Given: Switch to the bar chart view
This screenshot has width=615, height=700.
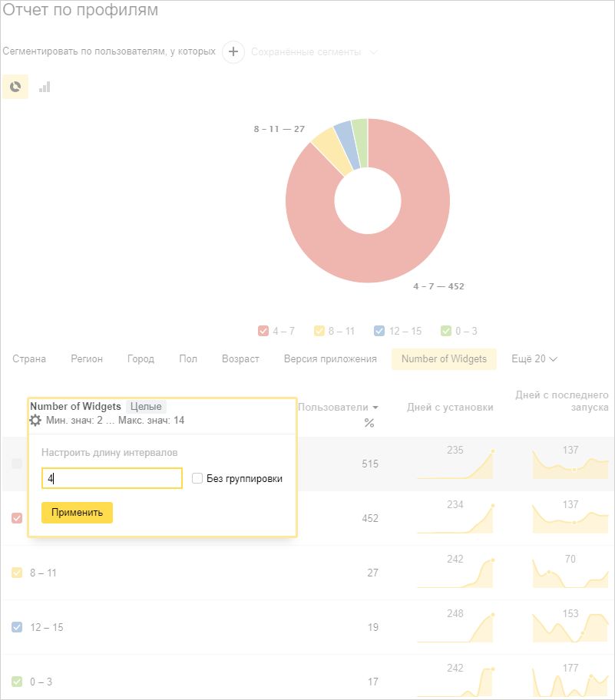Looking at the screenshot, I should (45, 87).
